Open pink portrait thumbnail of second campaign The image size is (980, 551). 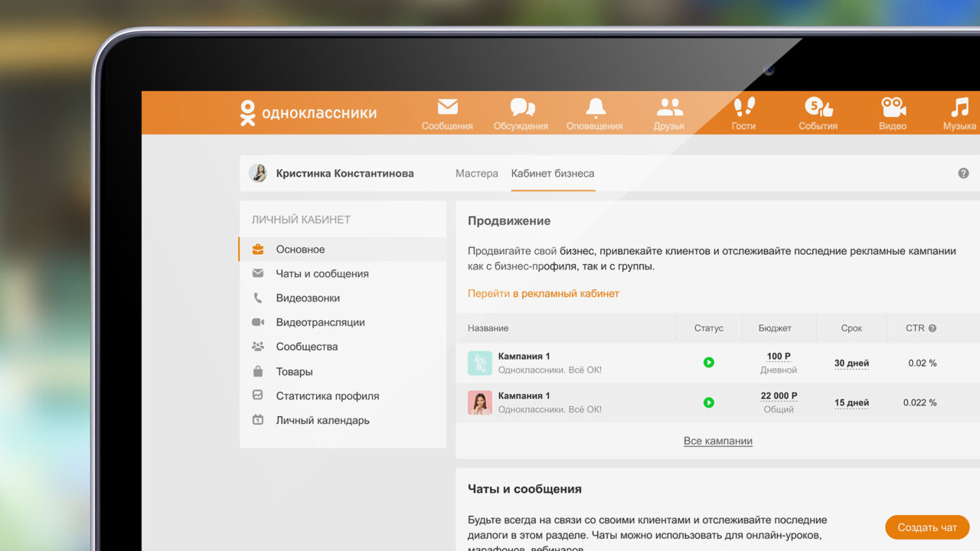tap(480, 403)
